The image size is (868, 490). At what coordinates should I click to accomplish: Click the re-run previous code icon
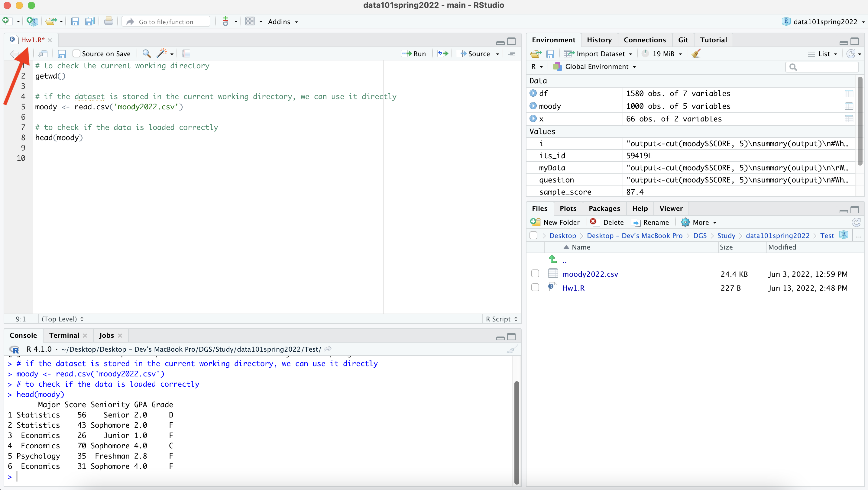click(443, 54)
